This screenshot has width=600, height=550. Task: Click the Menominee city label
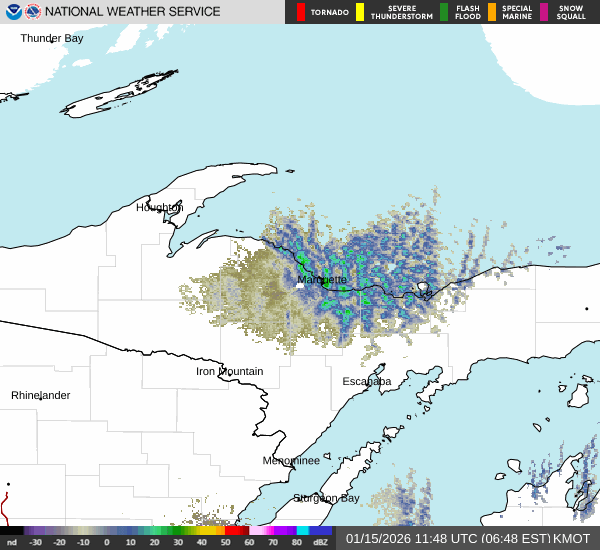point(291,461)
